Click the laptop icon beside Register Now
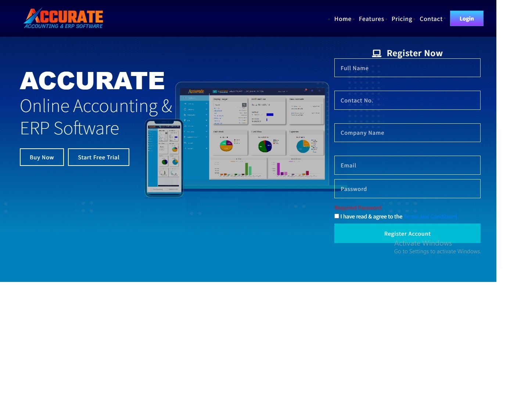Screen dimensions: 532x417 (x=377, y=54)
